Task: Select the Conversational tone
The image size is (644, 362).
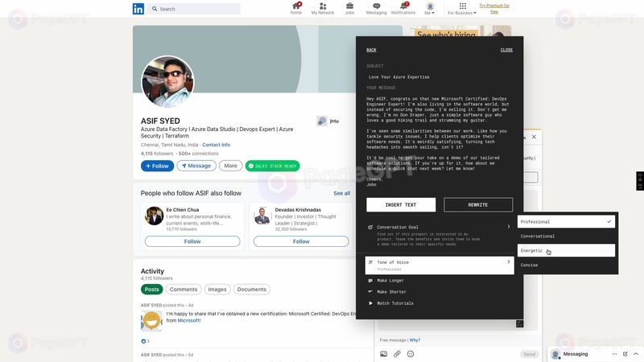Action: click(566, 236)
